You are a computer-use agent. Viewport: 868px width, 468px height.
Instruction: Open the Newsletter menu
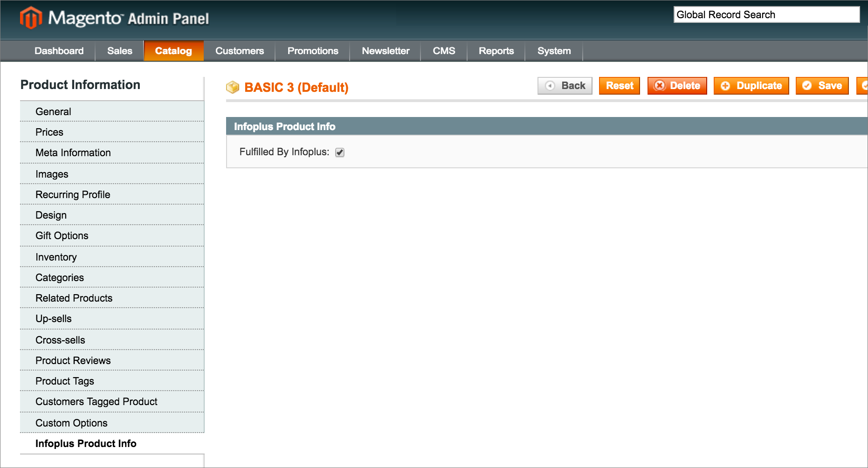(x=386, y=51)
